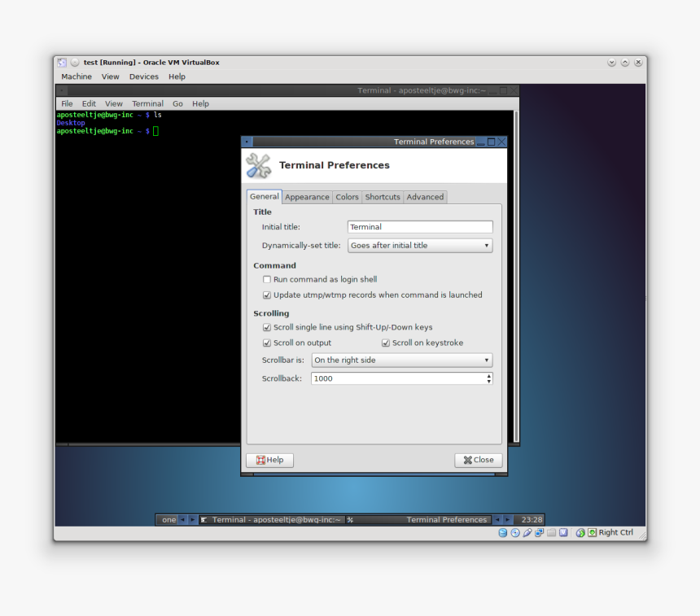700x616 pixels.
Task: Enable Run command as login shell
Action: [x=267, y=279]
